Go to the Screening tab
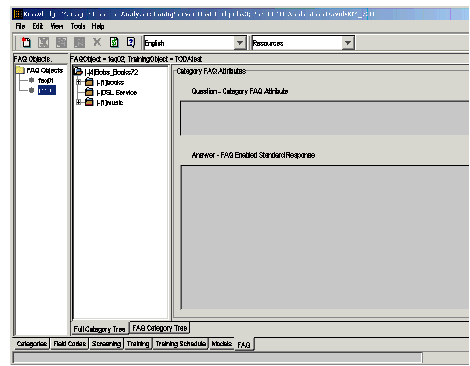The width and height of the screenshot is (470, 366). (x=106, y=343)
